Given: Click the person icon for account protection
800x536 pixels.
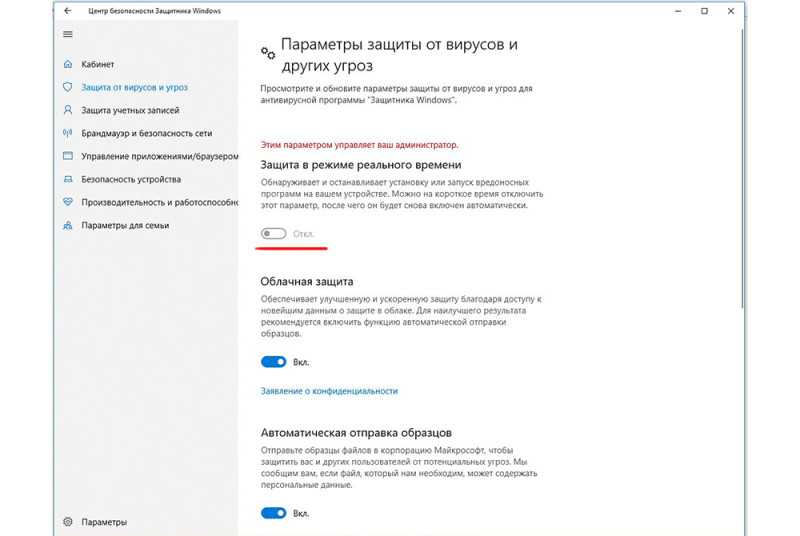Looking at the screenshot, I should (x=68, y=110).
